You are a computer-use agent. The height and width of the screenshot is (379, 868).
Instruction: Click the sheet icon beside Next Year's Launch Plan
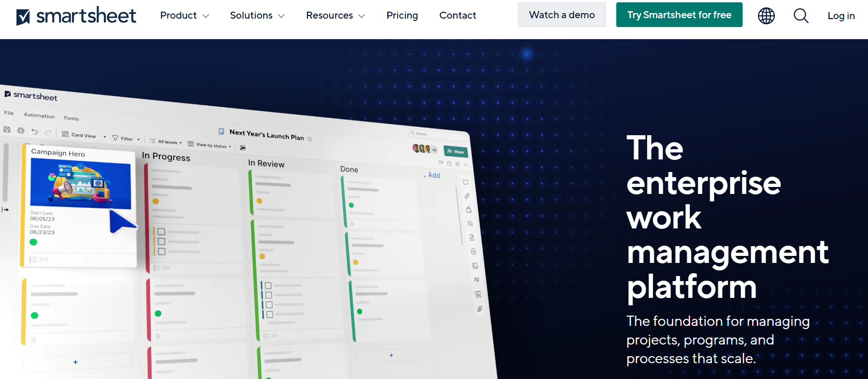221,131
